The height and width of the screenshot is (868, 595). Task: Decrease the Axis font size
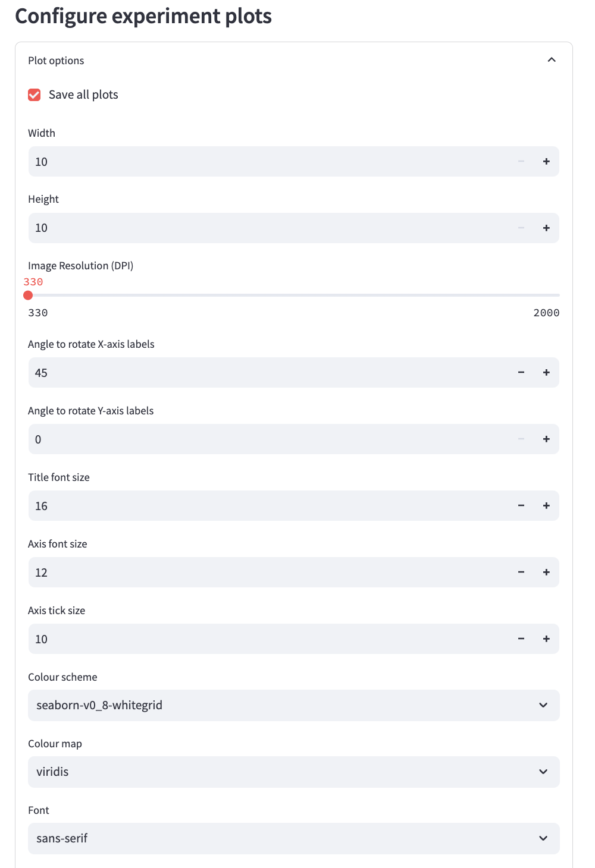coord(521,573)
